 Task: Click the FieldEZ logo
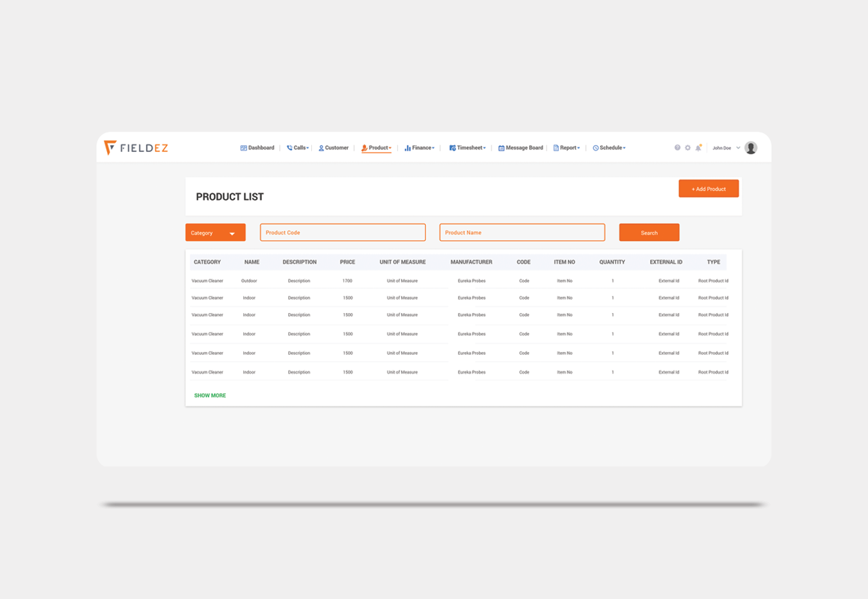tap(136, 148)
